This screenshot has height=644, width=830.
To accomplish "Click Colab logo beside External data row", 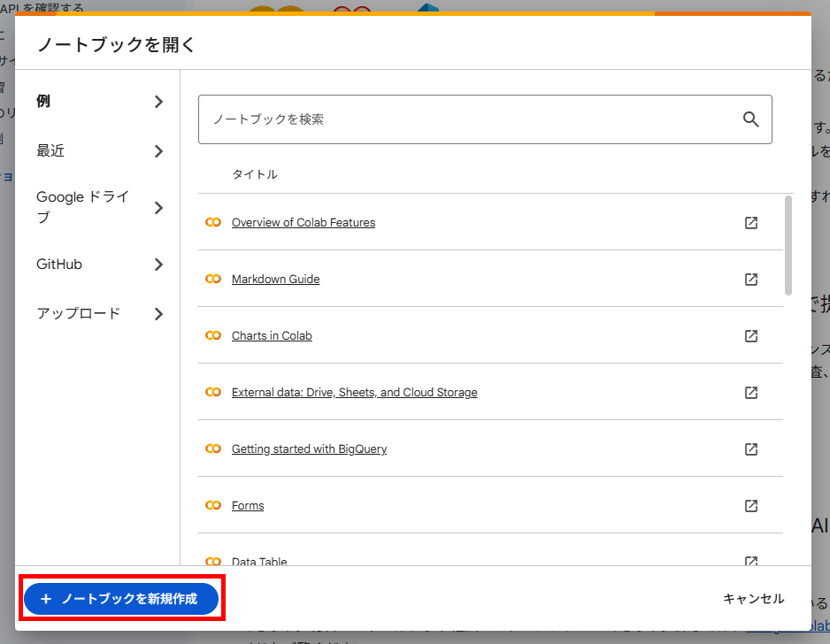I will tap(212, 392).
